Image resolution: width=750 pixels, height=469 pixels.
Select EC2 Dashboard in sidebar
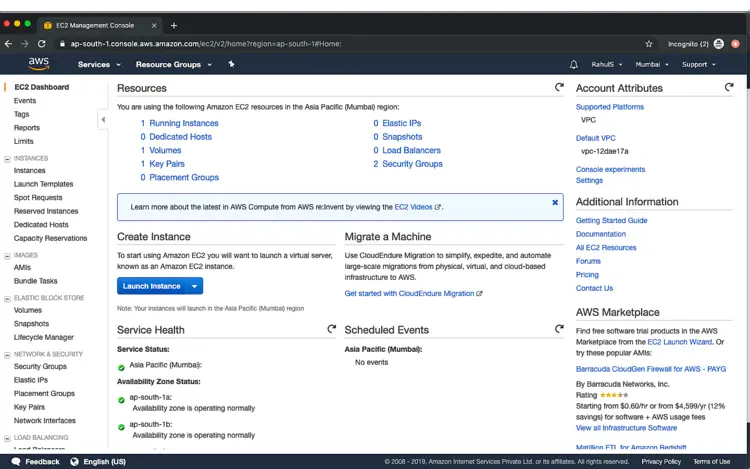[42, 87]
